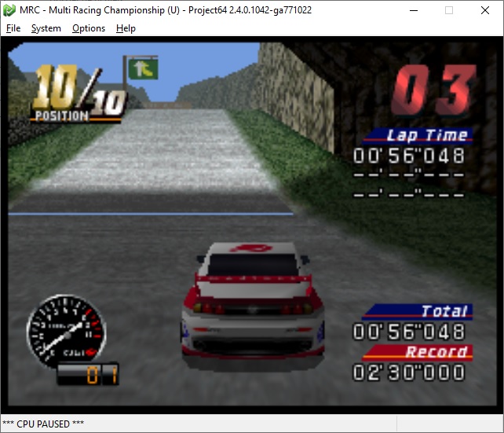Open the File menu
This screenshot has height=433, width=504.
13,28
